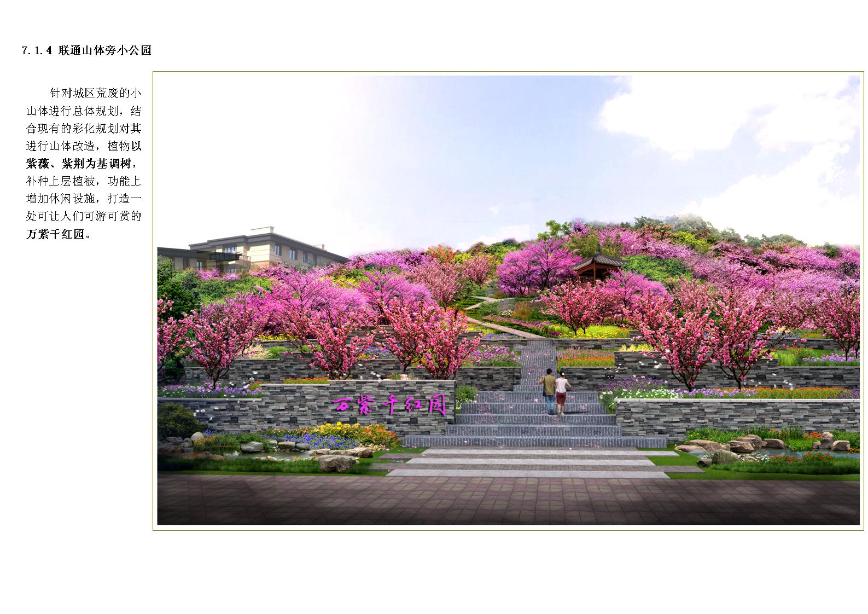Click the text line '增加休闲设施，打造一'
This screenshot has height=614, width=868.
coord(84,199)
